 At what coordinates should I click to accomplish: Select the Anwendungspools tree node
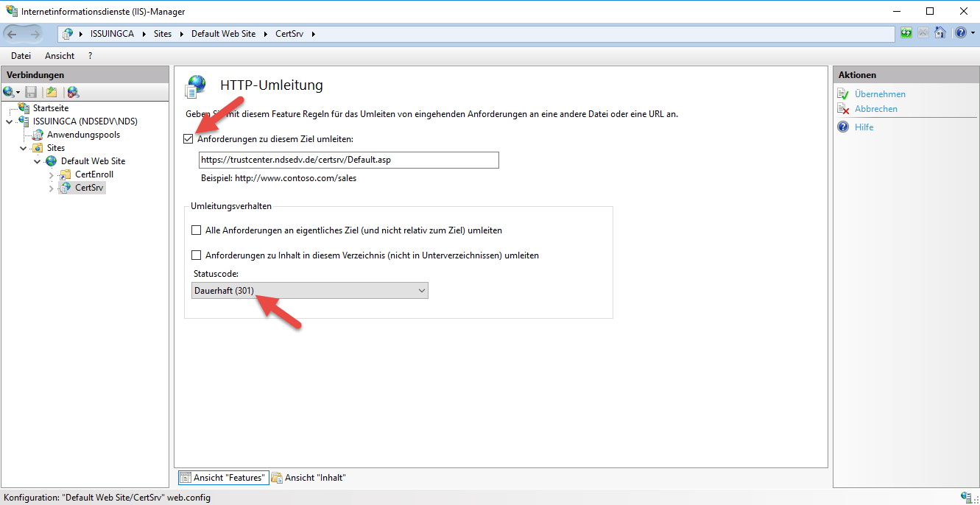click(82, 135)
